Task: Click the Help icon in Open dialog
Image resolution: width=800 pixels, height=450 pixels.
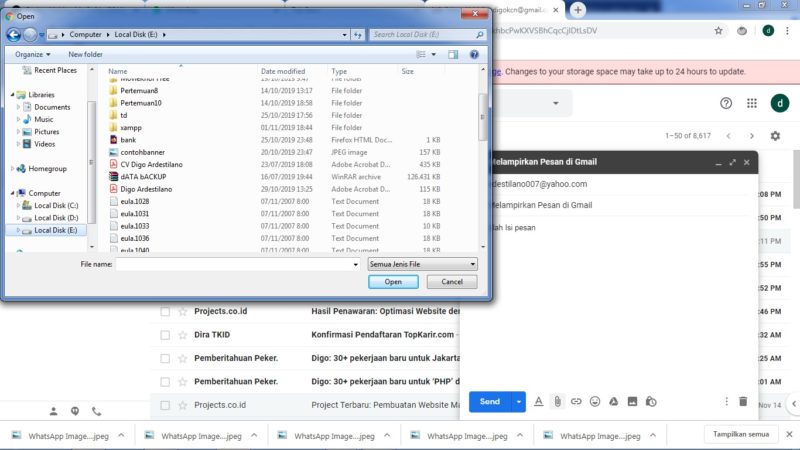Action: pyautogui.click(x=474, y=54)
